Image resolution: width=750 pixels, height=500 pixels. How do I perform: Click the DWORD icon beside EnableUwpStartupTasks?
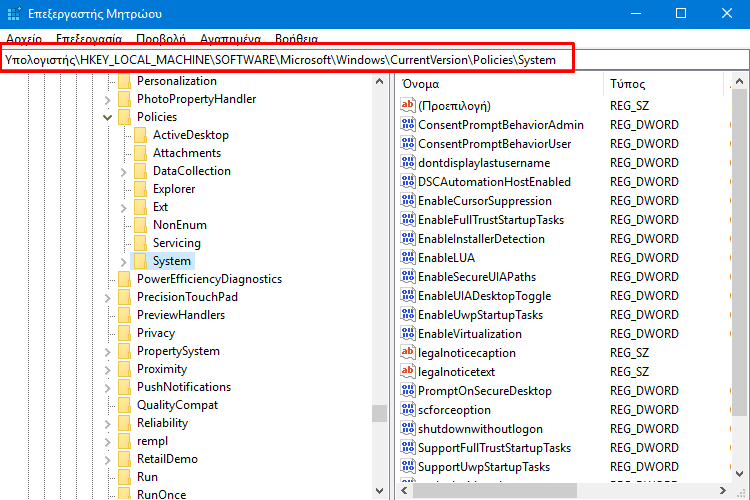[x=408, y=314]
